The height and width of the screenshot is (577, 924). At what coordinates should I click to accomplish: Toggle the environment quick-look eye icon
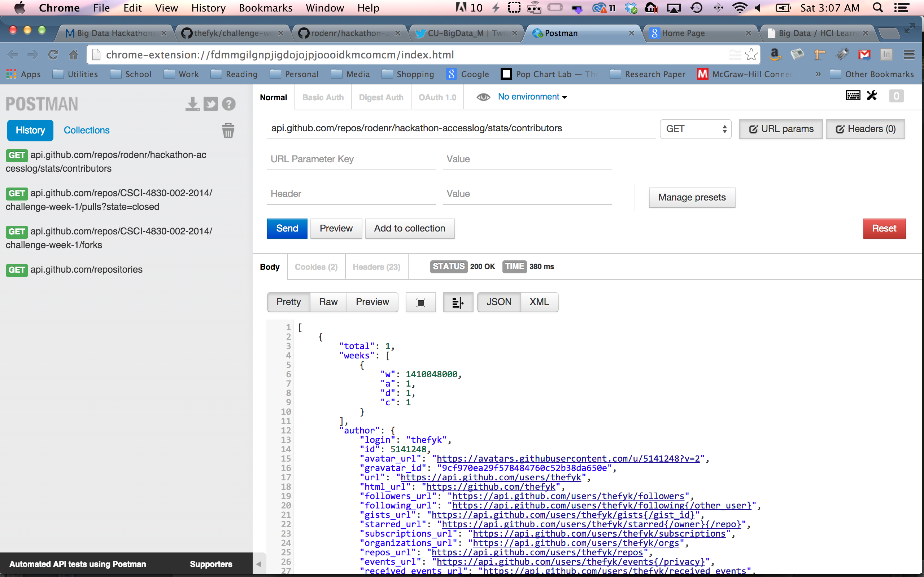click(x=483, y=97)
